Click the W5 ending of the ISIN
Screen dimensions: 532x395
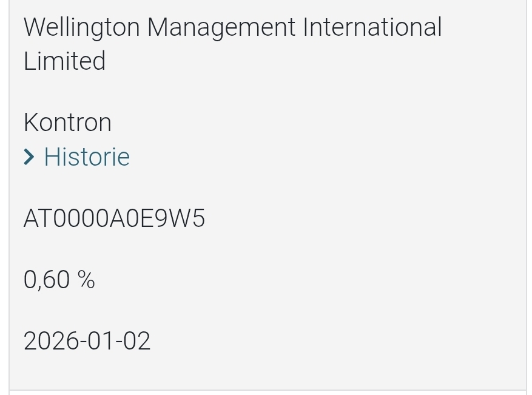point(189,218)
